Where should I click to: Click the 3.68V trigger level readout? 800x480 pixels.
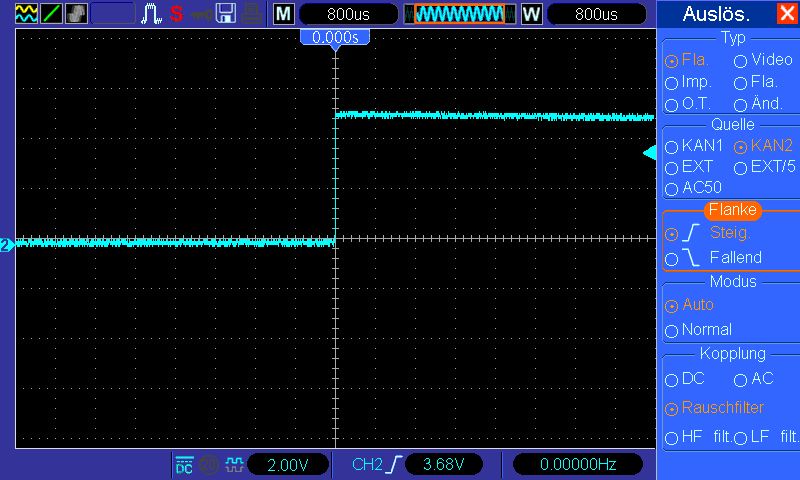pos(442,465)
